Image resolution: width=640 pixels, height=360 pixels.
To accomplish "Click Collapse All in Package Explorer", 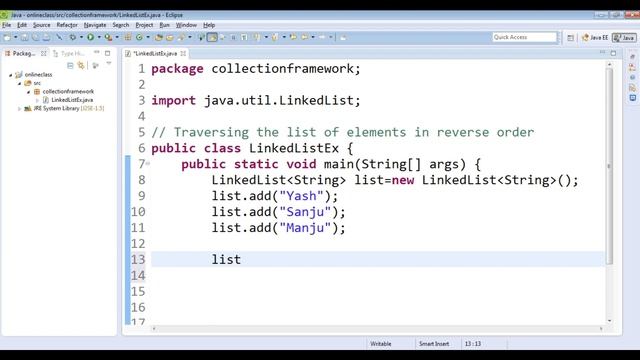I will coord(70,65).
